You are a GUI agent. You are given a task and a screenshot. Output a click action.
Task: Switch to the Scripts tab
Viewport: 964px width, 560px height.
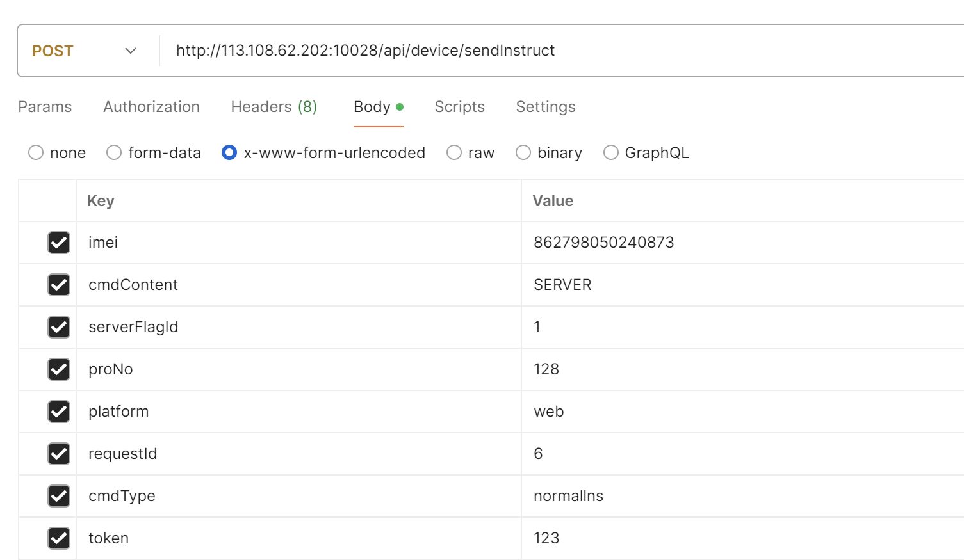point(459,107)
